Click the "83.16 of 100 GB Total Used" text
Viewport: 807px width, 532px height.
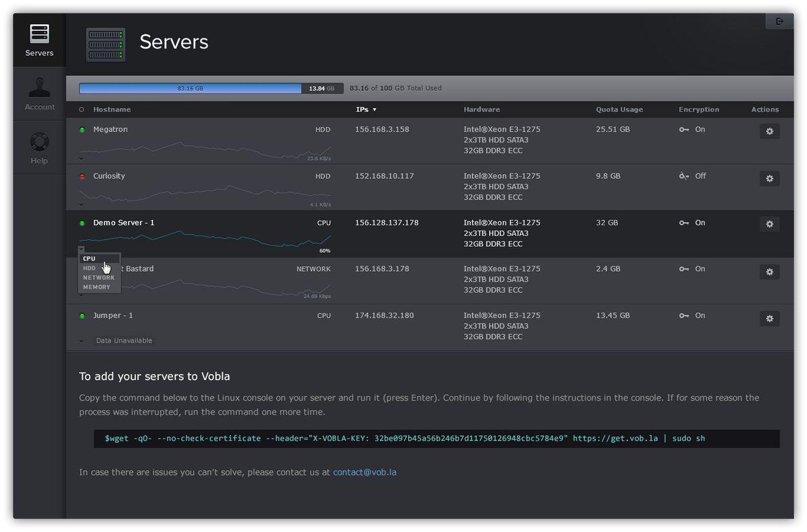(395, 88)
